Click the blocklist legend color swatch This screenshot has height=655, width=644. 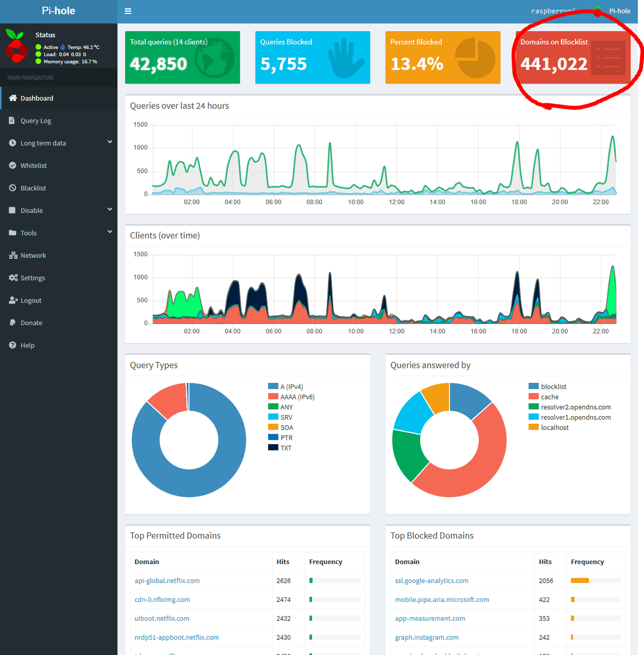tap(533, 386)
